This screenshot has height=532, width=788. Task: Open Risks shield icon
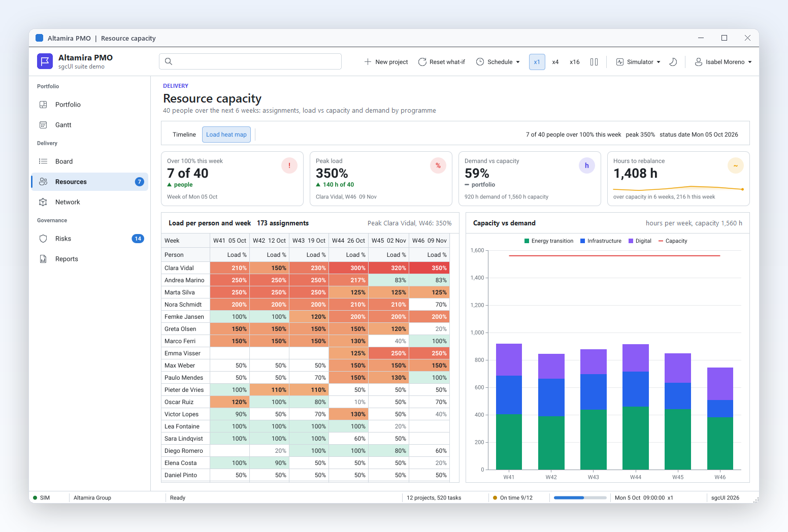coord(43,239)
